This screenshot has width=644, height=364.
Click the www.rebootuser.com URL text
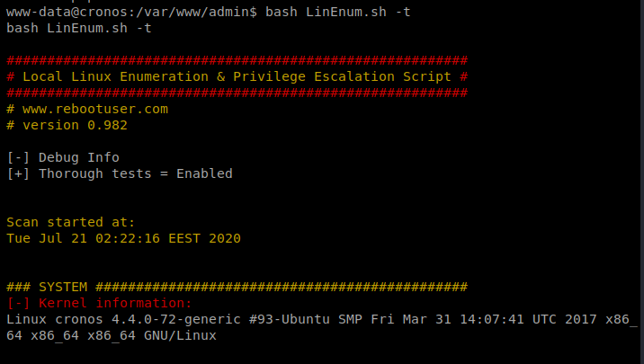point(95,109)
